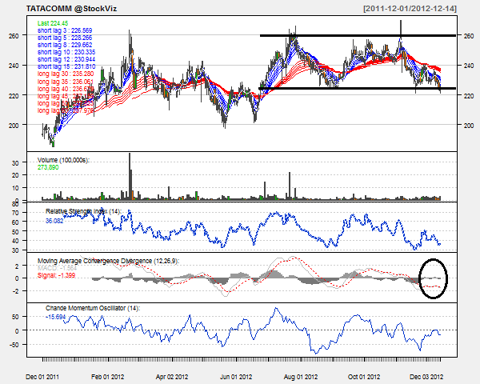Viewport: 480px width, 384px height.
Task: Click the tallest February 2012 volume spike bar
Action: (130, 177)
